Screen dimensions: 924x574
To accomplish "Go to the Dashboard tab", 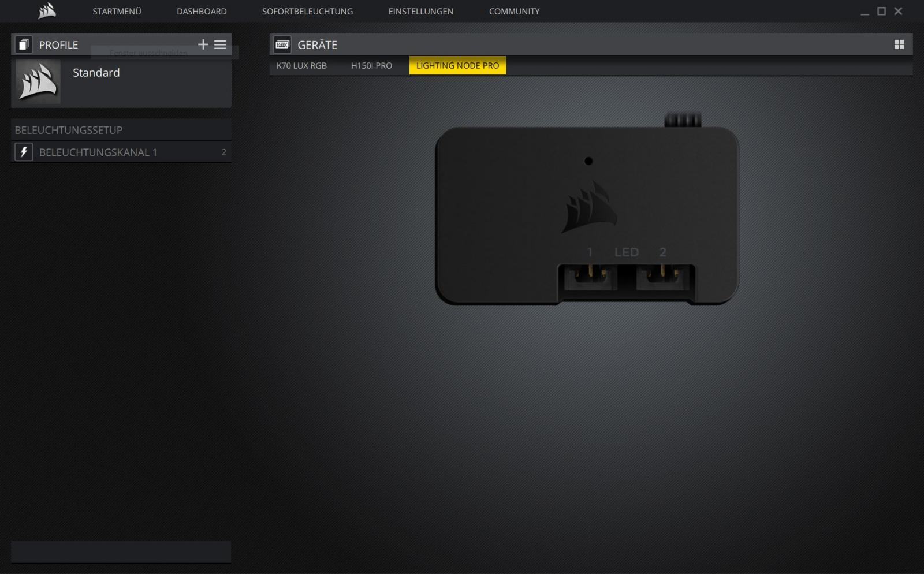I will coord(202,11).
